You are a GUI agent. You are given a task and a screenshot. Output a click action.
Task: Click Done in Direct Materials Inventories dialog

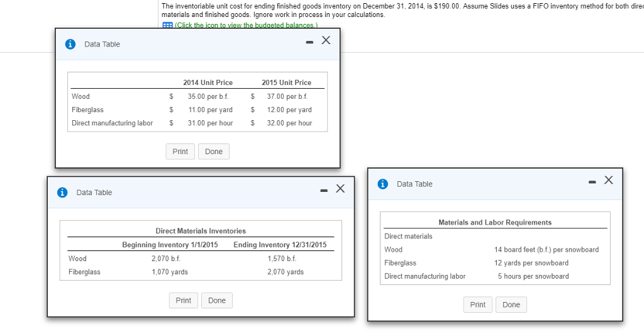click(217, 300)
